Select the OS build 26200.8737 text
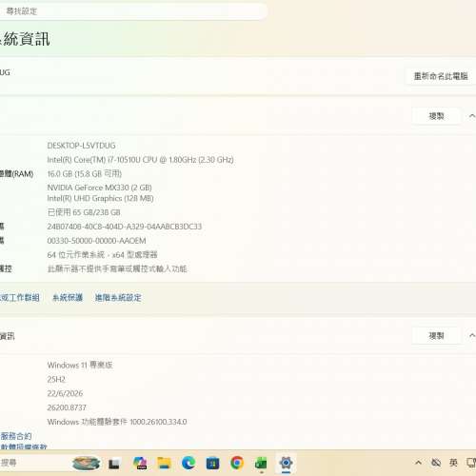This screenshot has width=476, height=476. (x=67, y=407)
